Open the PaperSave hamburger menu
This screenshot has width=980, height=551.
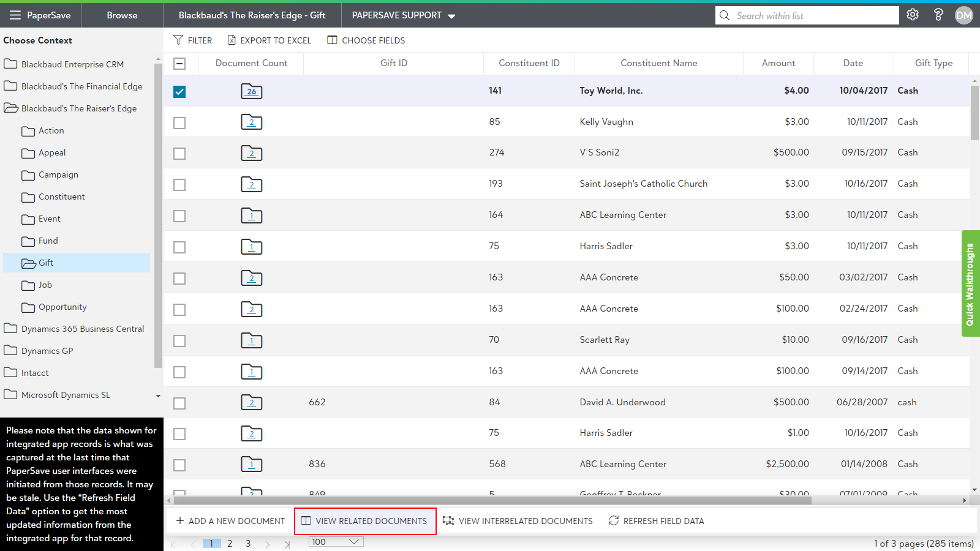tap(15, 15)
